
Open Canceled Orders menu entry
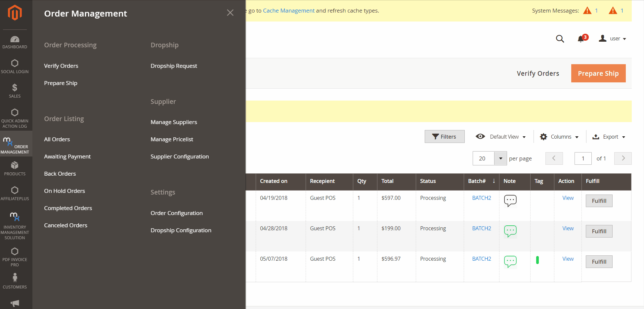tap(65, 225)
